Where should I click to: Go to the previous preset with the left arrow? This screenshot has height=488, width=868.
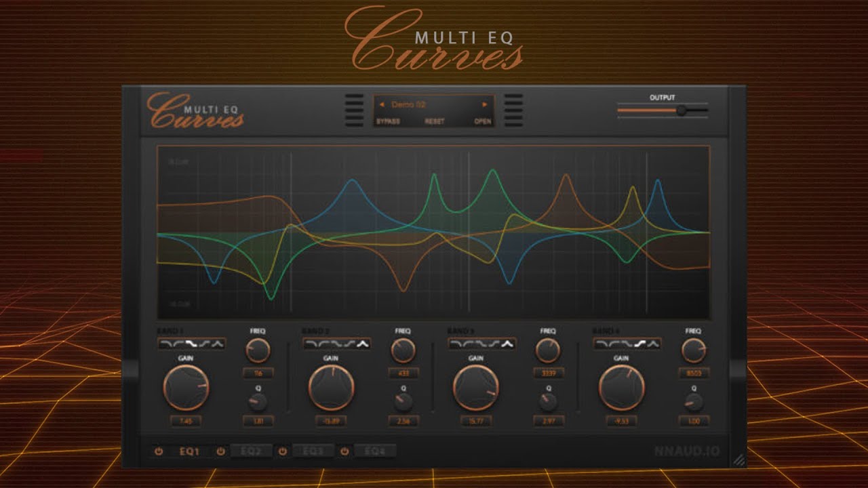(382, 105)
